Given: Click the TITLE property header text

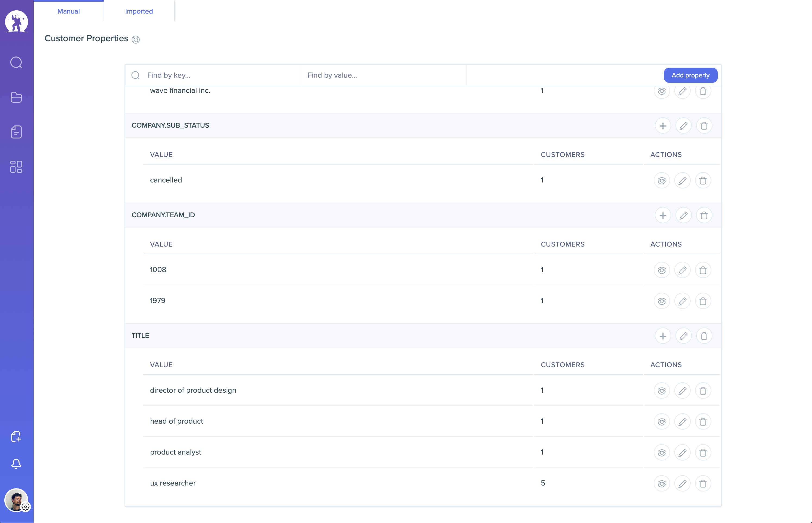Looking at the screenshot, I should coord(140,336).
